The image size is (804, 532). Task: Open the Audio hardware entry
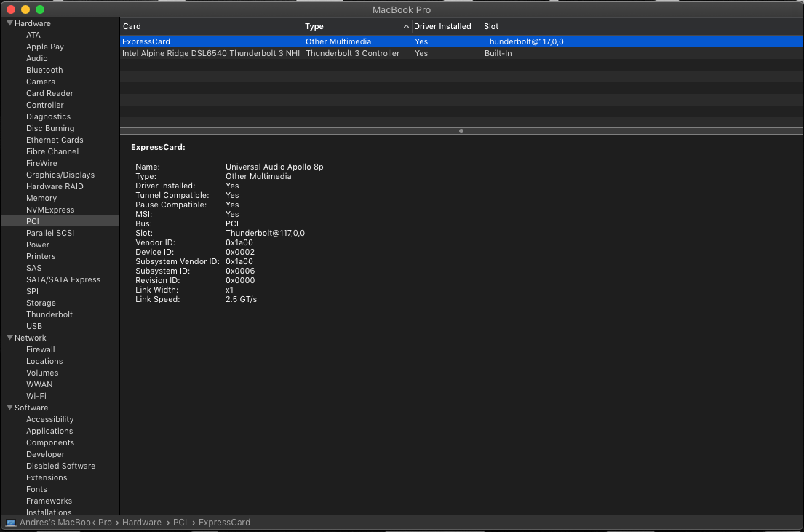pos(37,58)
